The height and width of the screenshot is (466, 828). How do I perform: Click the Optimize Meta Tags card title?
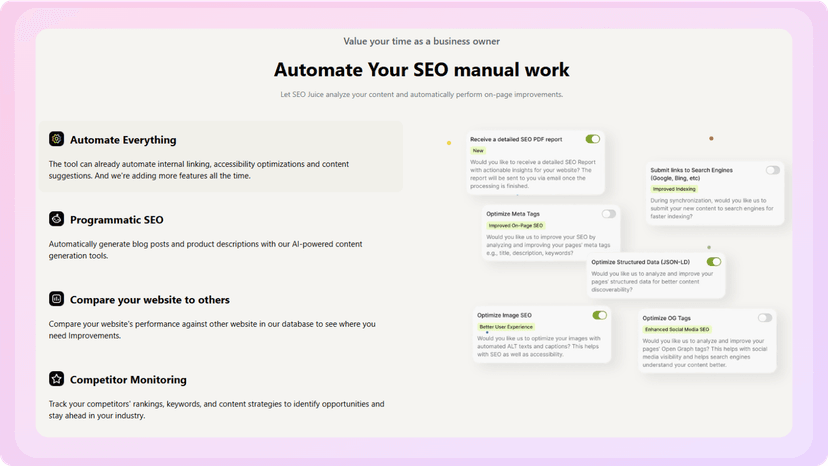513,214
